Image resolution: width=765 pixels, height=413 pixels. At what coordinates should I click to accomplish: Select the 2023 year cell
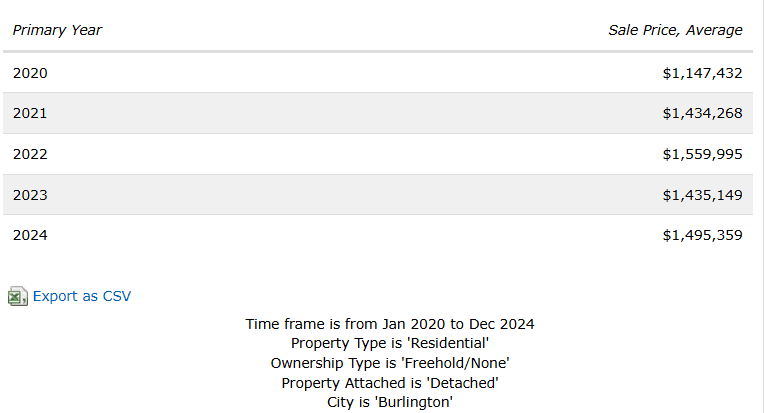point(30,194)
